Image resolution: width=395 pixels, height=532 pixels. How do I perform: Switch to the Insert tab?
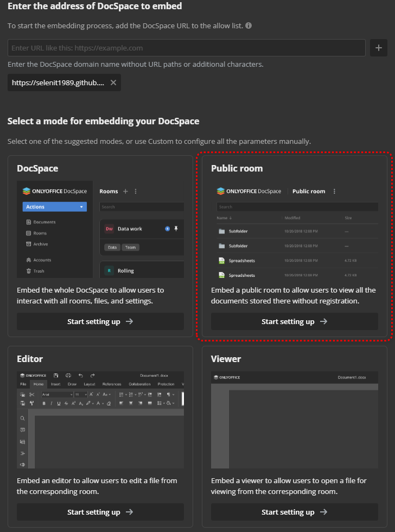coord(55,384)
